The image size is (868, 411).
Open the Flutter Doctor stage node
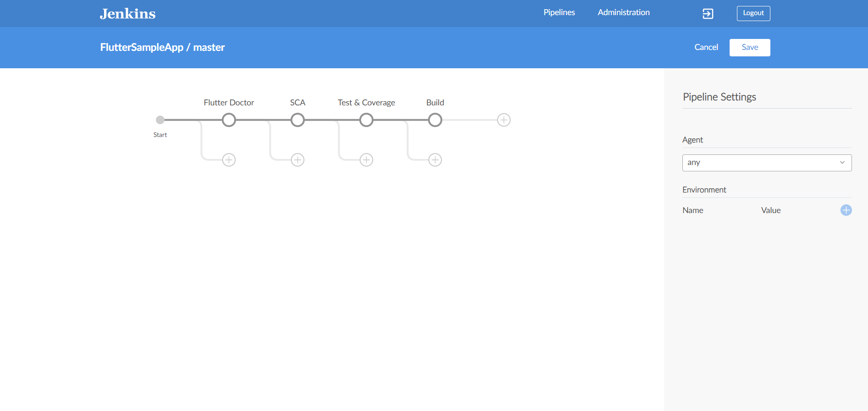click(229, 120)
